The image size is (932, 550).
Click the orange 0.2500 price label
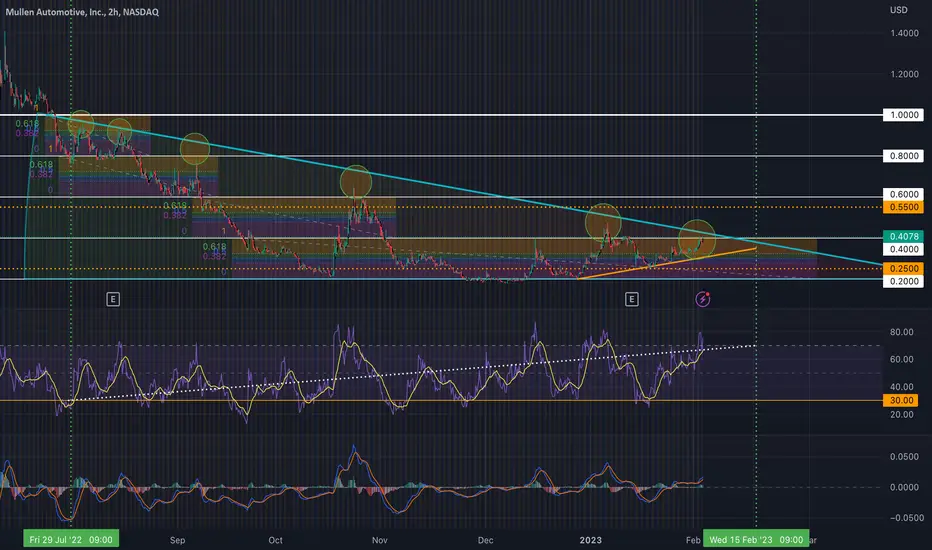coord(903,268)
